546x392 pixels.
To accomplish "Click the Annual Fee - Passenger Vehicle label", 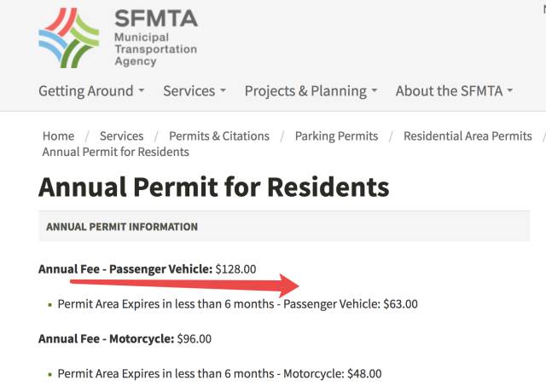I will [125, 269].
